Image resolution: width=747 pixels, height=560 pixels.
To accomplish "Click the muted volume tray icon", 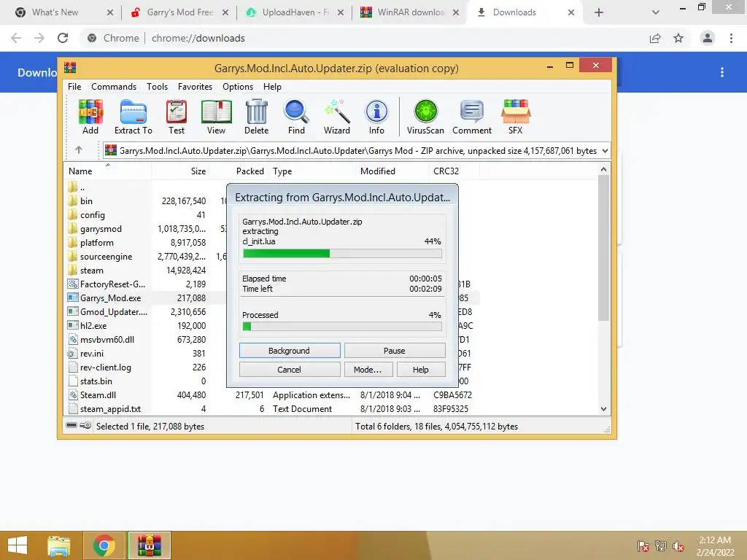I will (678, 546).
